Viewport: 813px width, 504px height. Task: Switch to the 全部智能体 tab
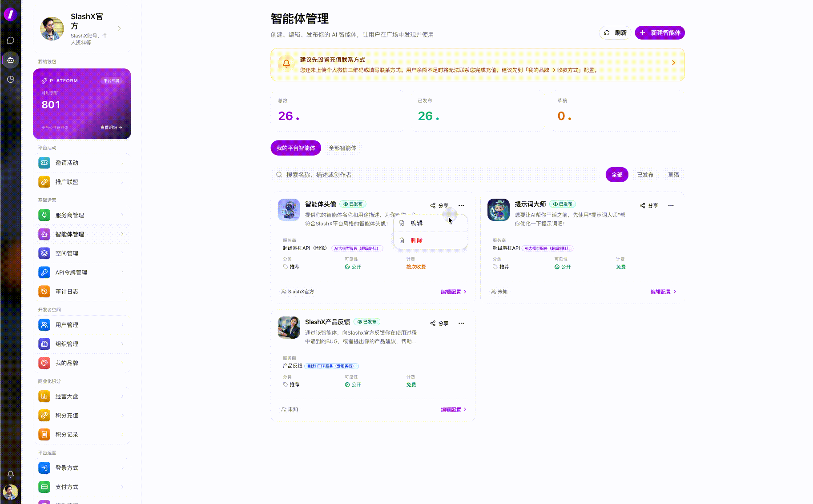coord(342,148)
